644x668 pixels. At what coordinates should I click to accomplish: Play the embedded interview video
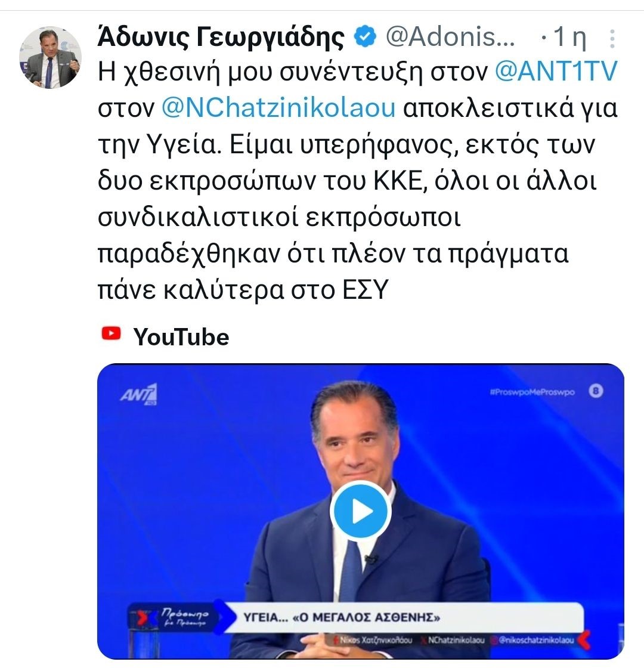coord(361,511)
